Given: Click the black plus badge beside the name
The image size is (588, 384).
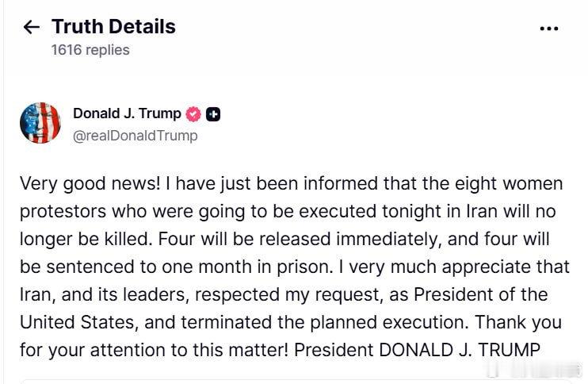Looking at the screenshot, I should (x=213, y=113).
